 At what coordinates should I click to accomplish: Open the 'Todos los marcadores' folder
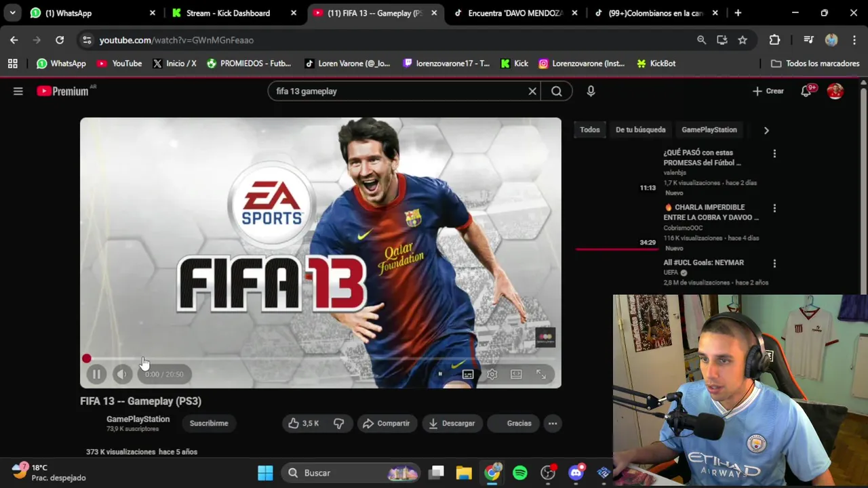click(815, 63)
